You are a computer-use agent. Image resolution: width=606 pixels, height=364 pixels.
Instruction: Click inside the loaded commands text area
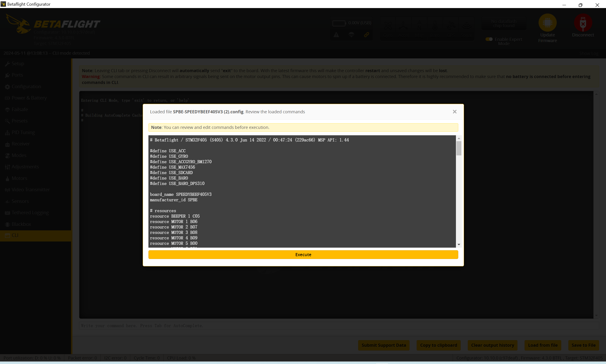(302, 191)
